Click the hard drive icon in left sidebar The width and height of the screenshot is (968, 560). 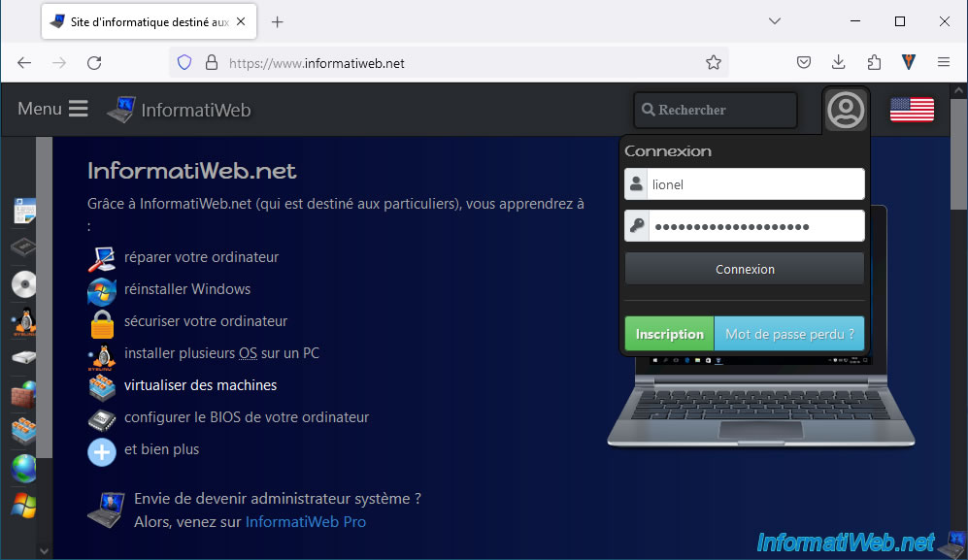click(x=23, y=357)
